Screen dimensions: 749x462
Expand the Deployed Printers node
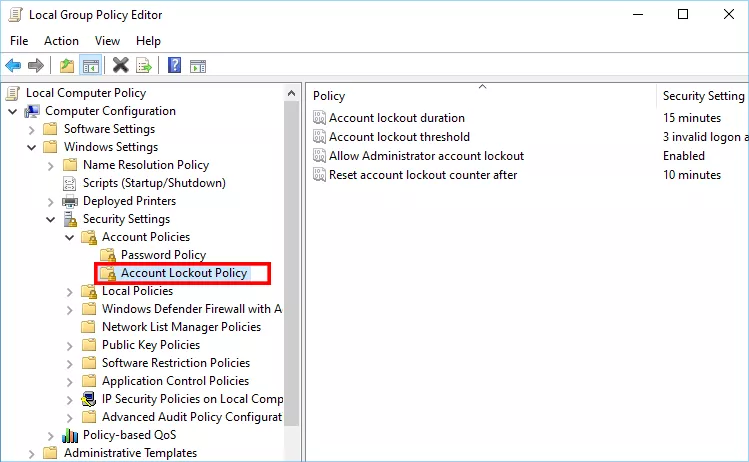(51, 202)
